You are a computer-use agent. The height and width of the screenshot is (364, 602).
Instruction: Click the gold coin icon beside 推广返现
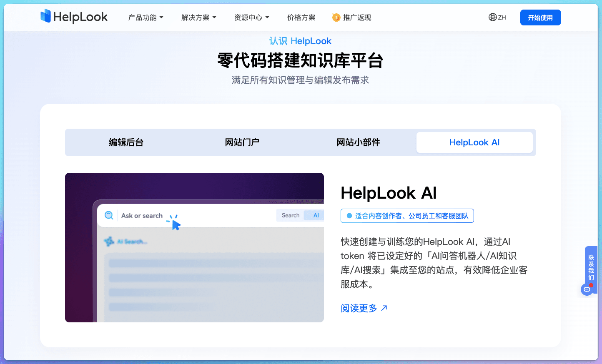pos(336,17)
